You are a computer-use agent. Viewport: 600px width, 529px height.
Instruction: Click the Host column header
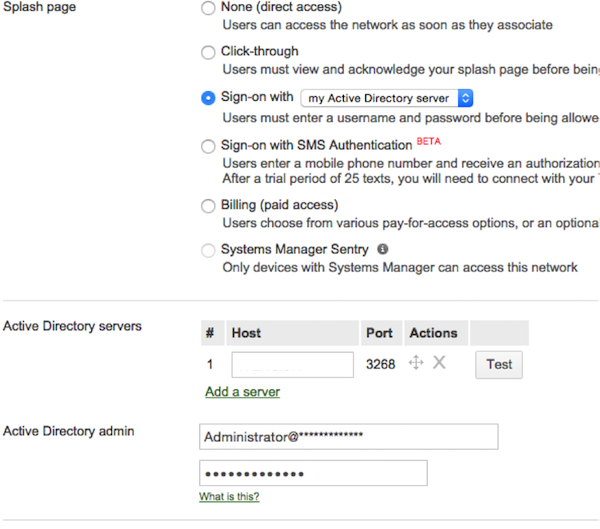point(246,333)
